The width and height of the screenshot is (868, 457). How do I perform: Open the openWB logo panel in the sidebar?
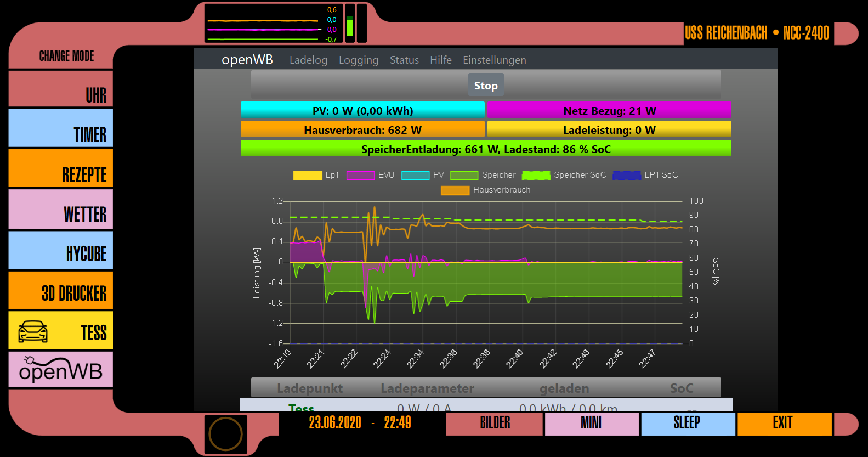tap(61, 370)
